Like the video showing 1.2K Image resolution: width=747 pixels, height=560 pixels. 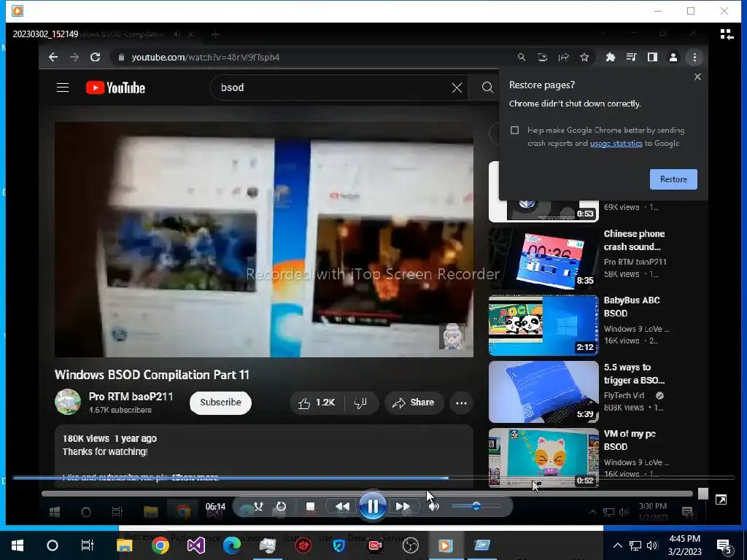point(317,402)
